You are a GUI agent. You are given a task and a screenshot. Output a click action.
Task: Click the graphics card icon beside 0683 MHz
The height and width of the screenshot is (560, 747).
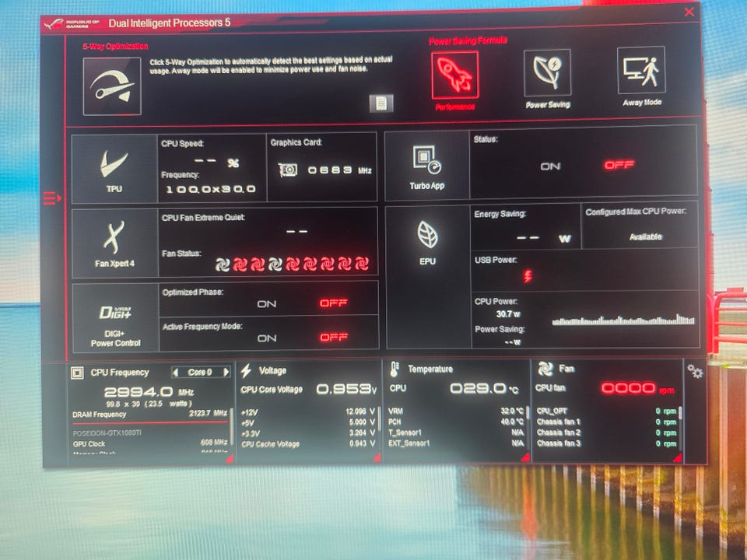288,170
